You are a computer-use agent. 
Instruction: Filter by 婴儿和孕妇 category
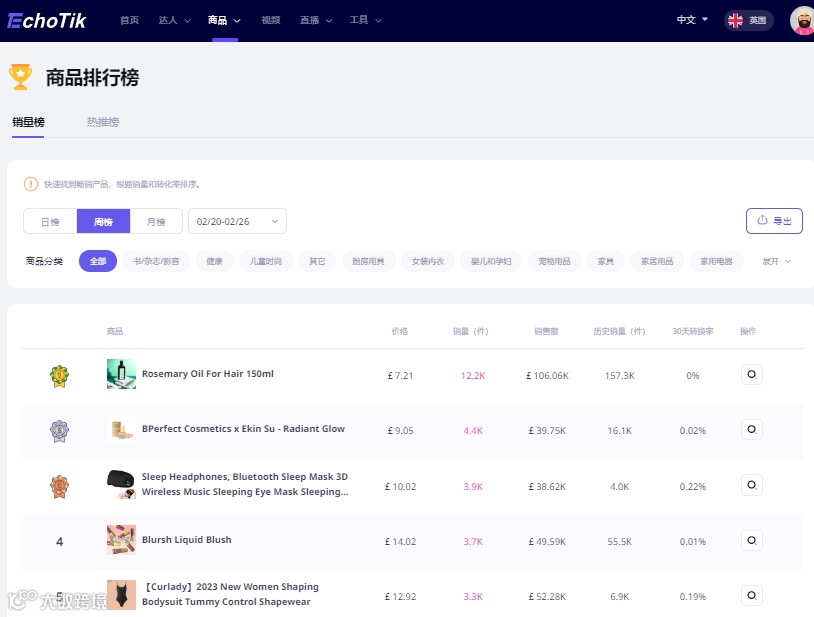491,261
